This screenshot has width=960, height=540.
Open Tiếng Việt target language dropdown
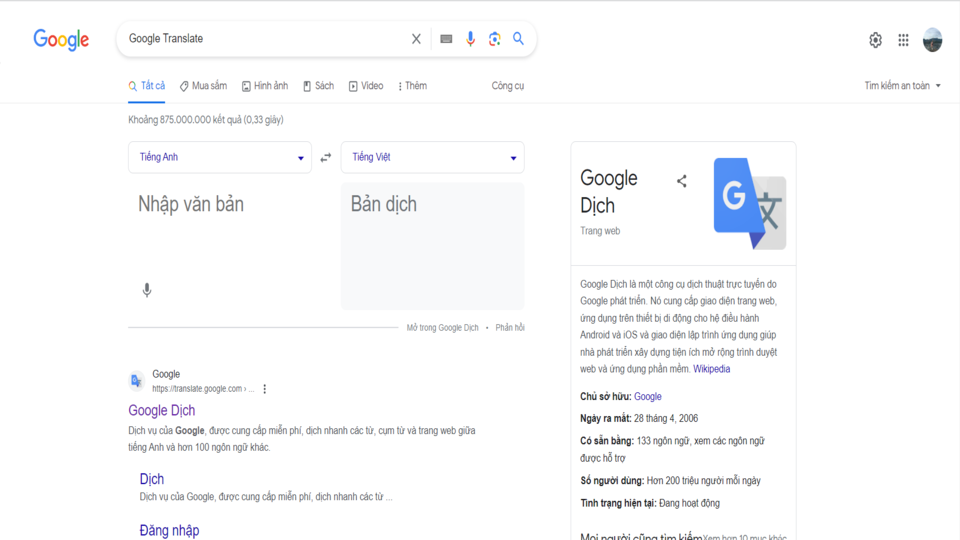(x=432, y=157)
